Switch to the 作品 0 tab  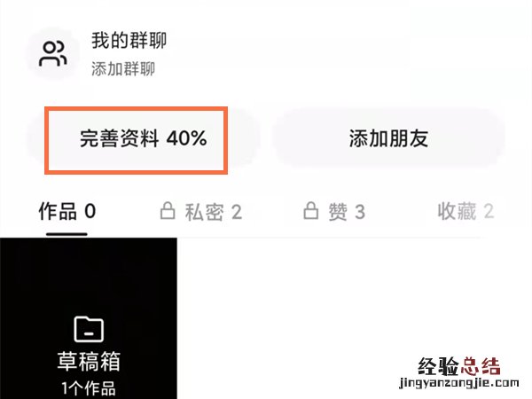click(67, 211)
